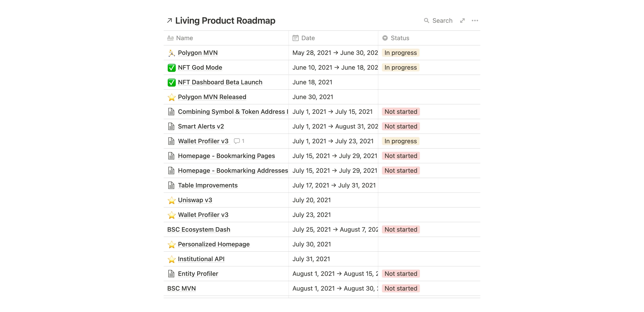Open the expand to full page icon

pos(462,21)
